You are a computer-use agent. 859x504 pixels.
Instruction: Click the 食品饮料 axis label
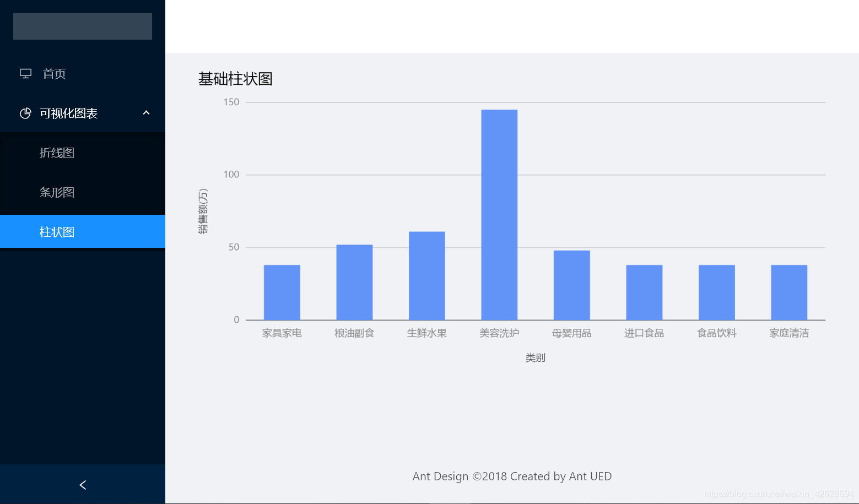(717, 333)
